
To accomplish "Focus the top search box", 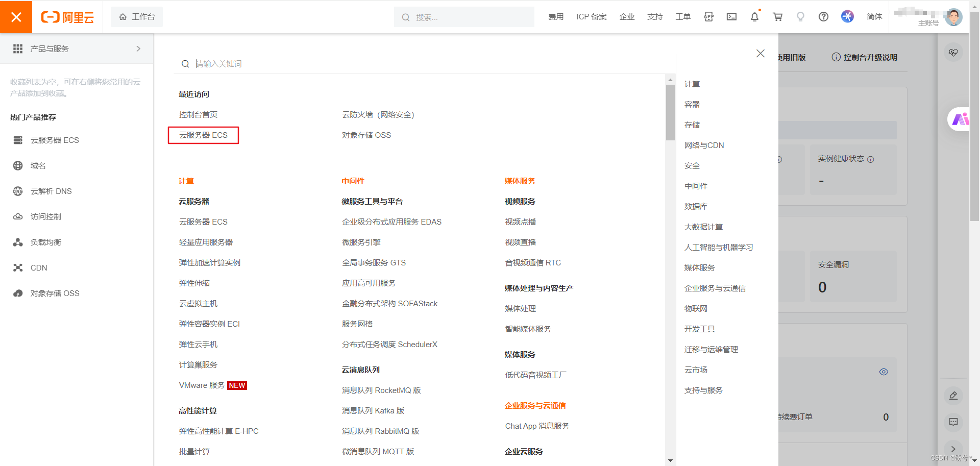I will (464, 17).
